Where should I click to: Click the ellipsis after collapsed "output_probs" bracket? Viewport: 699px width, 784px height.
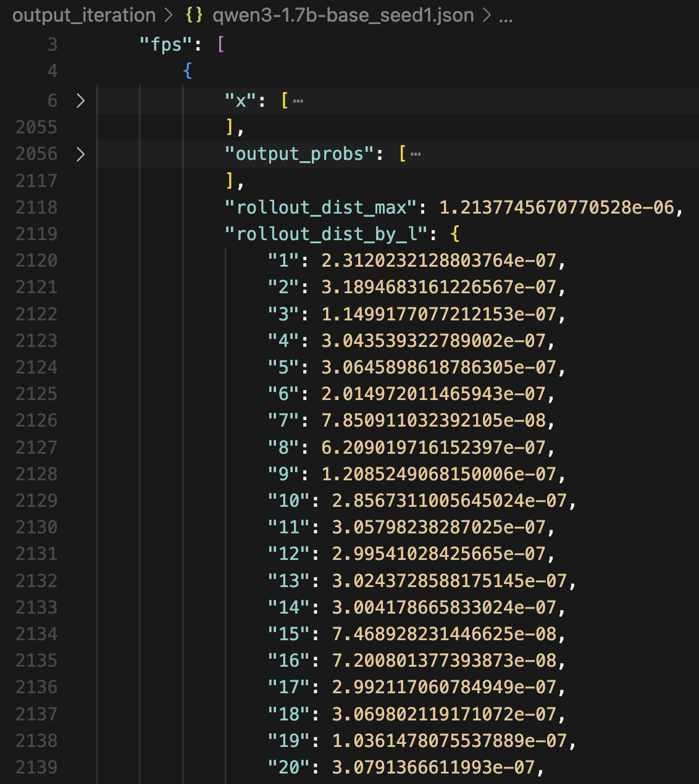416,154
